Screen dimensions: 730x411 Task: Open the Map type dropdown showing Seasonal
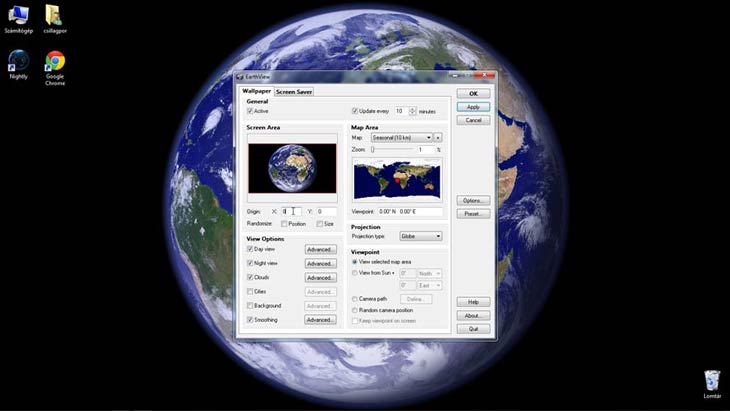pyautogui.click(x=401, y=137)
